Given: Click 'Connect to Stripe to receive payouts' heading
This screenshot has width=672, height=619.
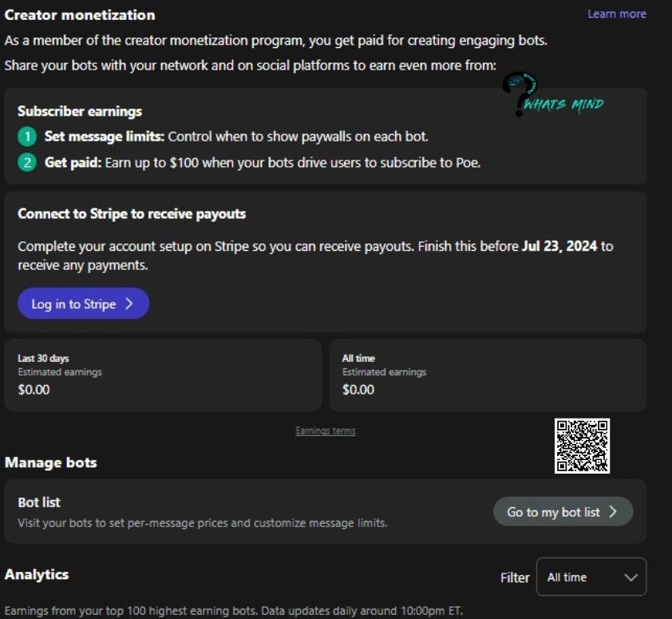Looking at the screenshot, I should (132, 214).
